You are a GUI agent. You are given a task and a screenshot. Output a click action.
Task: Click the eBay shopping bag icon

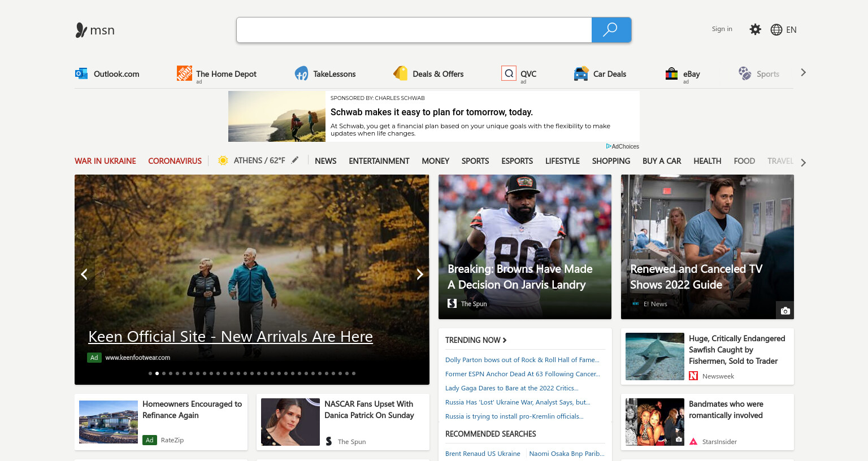[x=671, y=73]
